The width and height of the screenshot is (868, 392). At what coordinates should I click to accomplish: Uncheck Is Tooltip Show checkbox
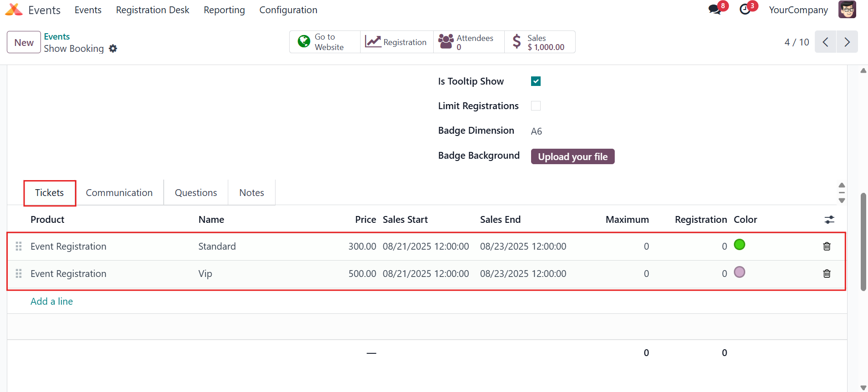coord(536,81)
